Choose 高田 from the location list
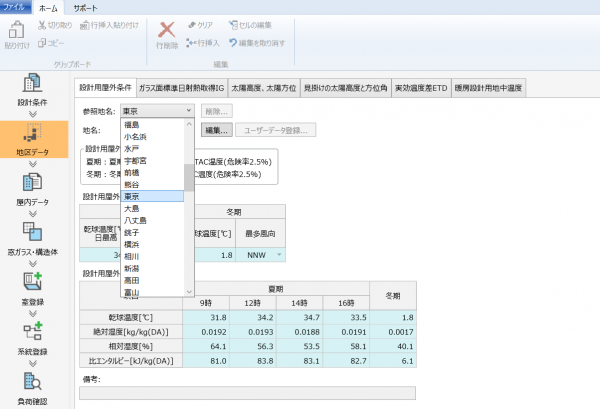The width and height of the screenshot is (600, 409). 152,280
